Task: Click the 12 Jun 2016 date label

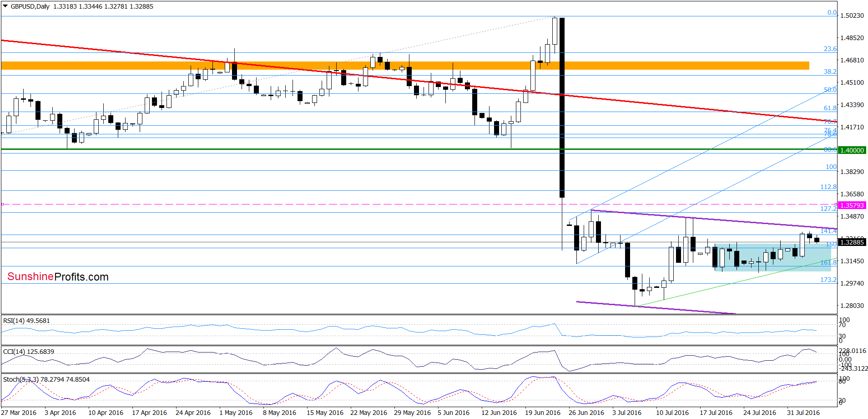Action: [499, 413]
